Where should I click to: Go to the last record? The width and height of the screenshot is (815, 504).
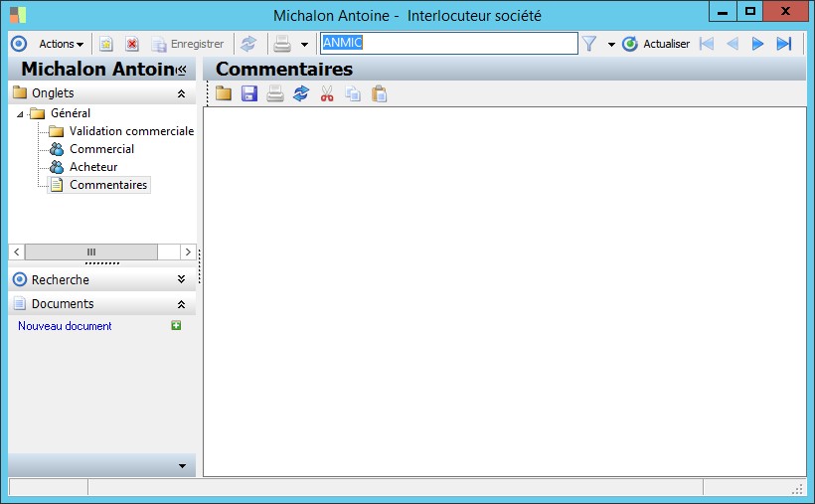pos(784,44)
